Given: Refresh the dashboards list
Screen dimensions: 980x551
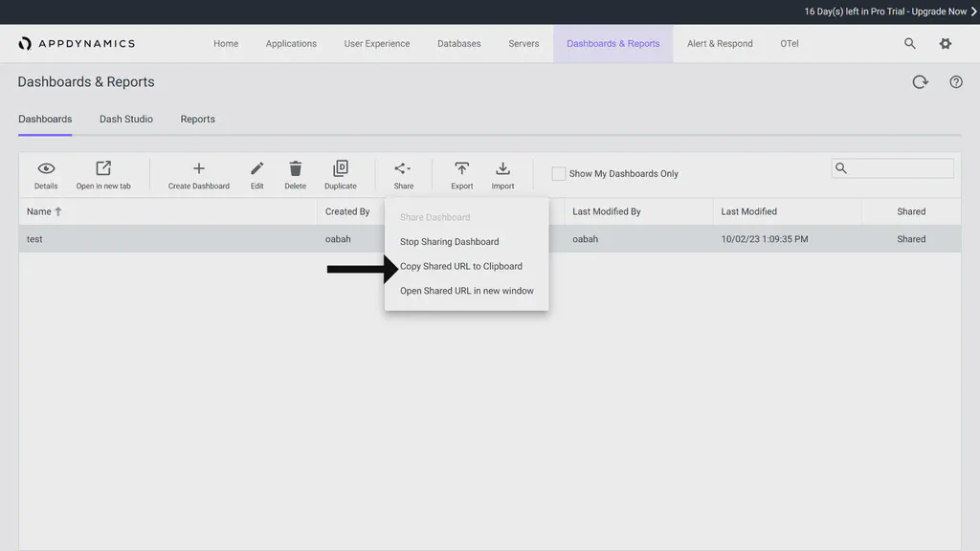Looking at the screenshot, I should click(x=920, y=81).
